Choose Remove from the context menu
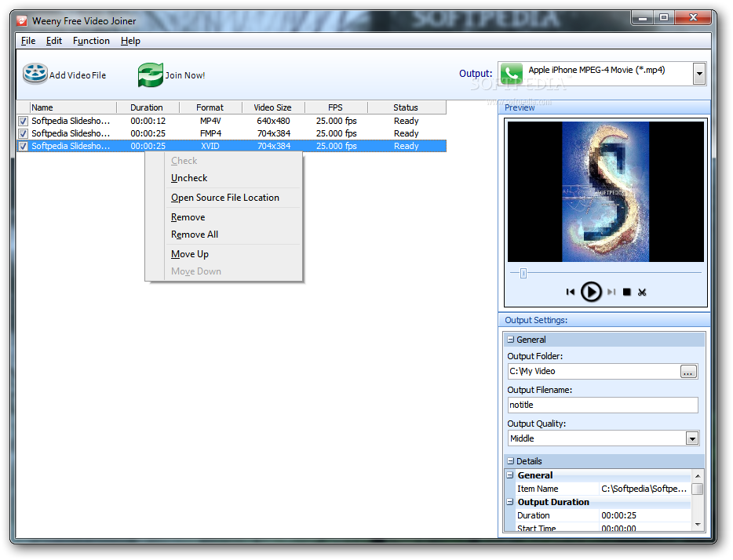 coord(188,217)
